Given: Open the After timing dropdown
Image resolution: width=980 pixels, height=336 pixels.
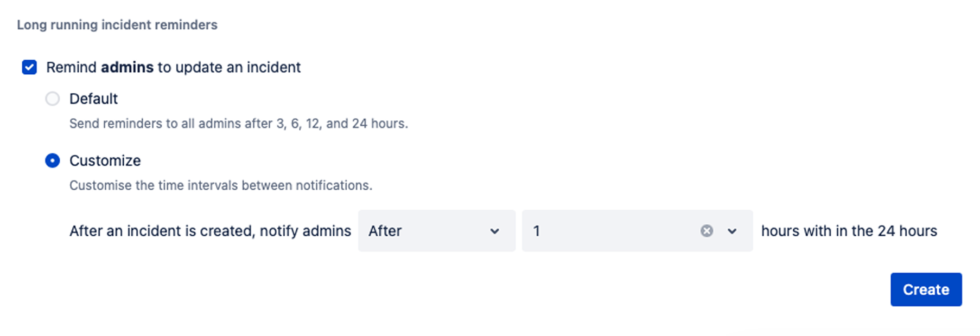Looking at the screenshot, I should point(436,231).
